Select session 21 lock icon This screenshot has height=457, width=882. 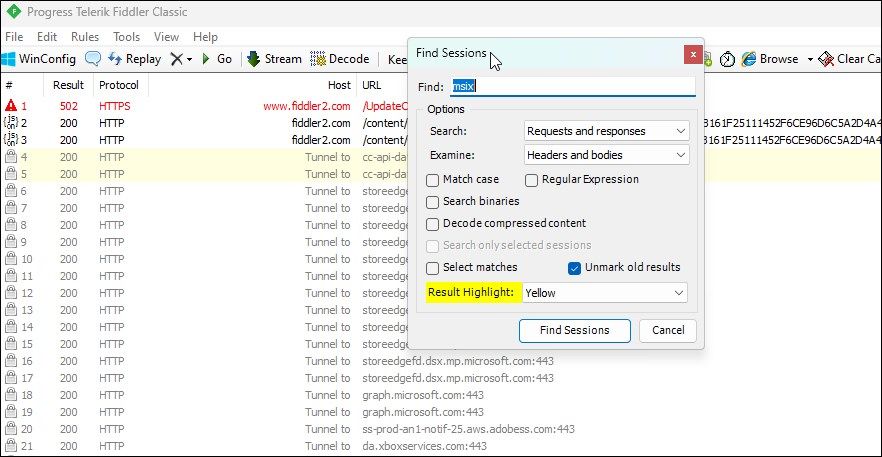11,446
